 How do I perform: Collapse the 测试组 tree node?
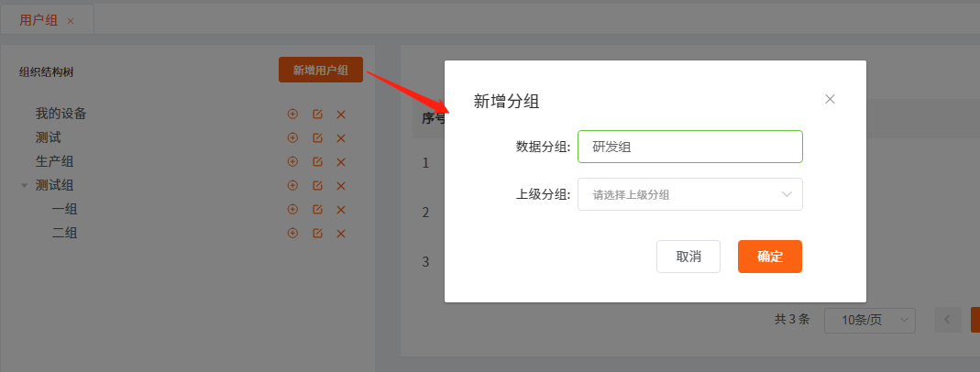point(25,185)
